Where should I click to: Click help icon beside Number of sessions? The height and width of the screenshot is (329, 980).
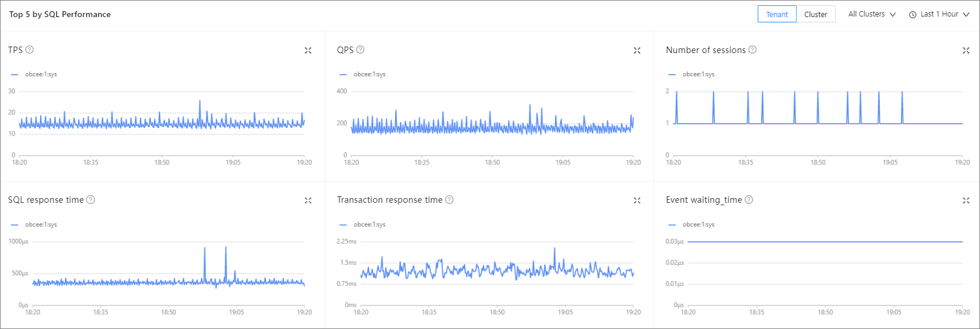[752, 50]
